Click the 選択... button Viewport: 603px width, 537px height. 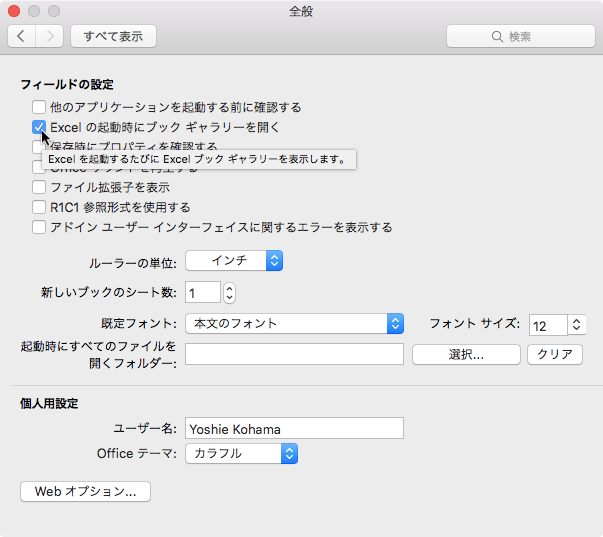466,354
